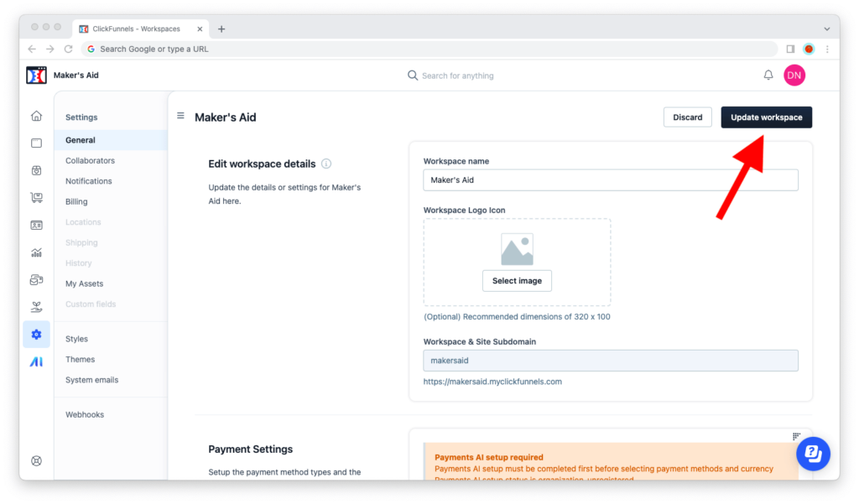Open Notifications settings
Viewport: 859px width, 504px height.
pyautogui.click(x=89, y=181)
